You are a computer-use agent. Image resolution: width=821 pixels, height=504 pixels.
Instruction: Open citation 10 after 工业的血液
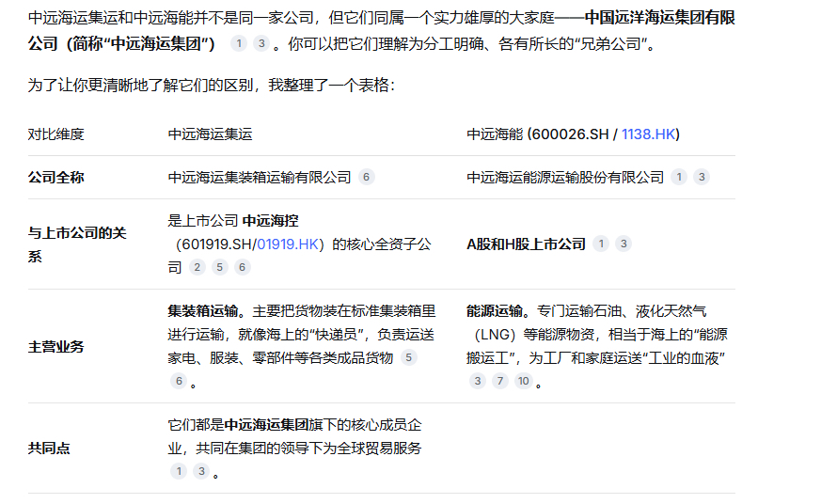[x=524, y=381]
